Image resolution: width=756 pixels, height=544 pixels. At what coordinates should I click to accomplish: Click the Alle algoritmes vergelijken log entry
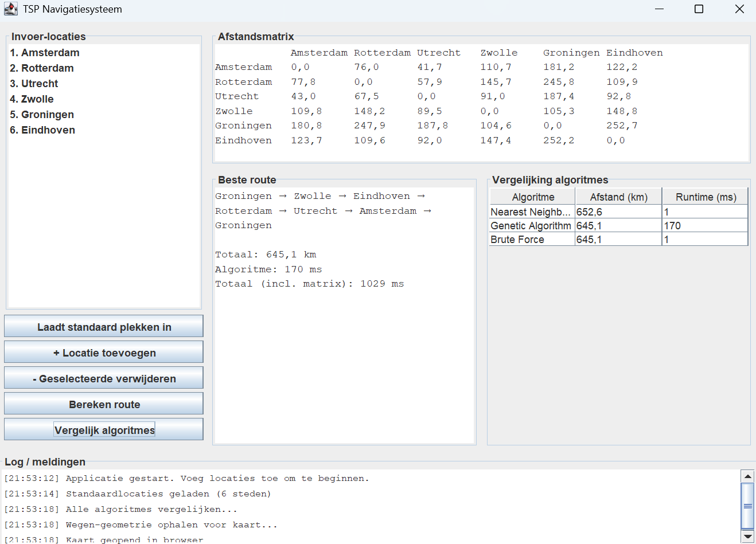pyautogui.click(x=120, y=509)
